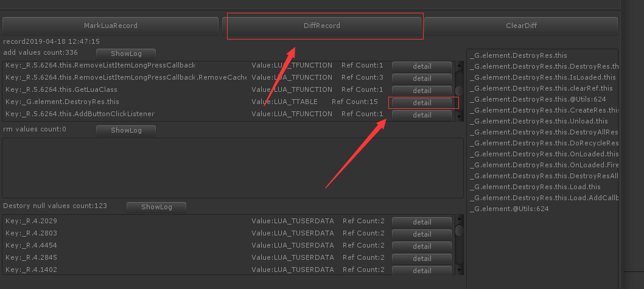Screen dimensions: 644x289
Task: Open detail for AddButtonClickListener row
Action: [x=422, y=115]
